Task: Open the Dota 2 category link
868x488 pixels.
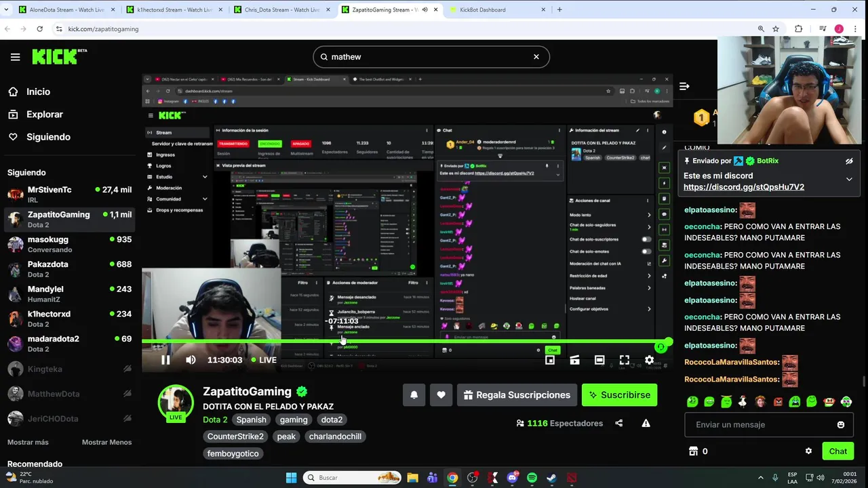Action: click(x=215, y=420)
